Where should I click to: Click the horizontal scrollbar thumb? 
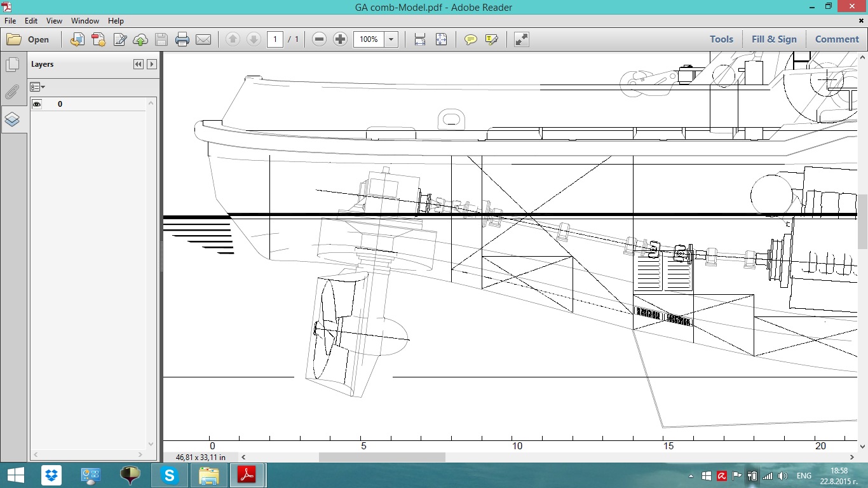click(382, 457)
